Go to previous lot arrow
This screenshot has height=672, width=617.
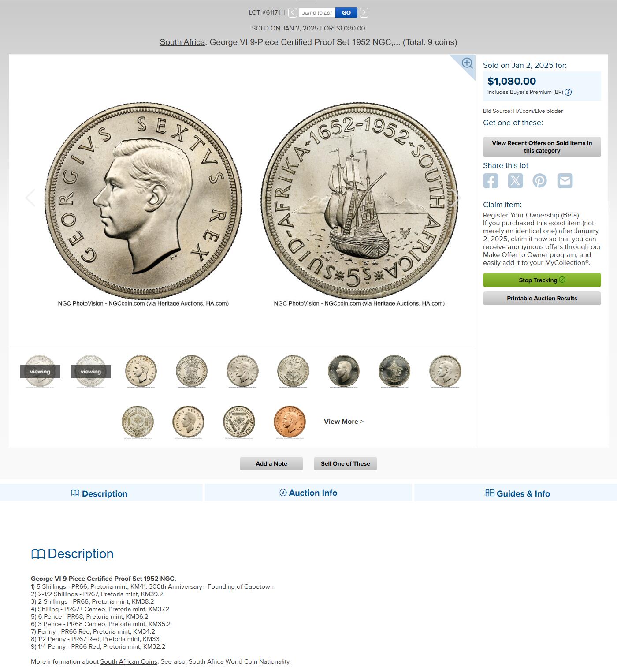tap(293, 13)
